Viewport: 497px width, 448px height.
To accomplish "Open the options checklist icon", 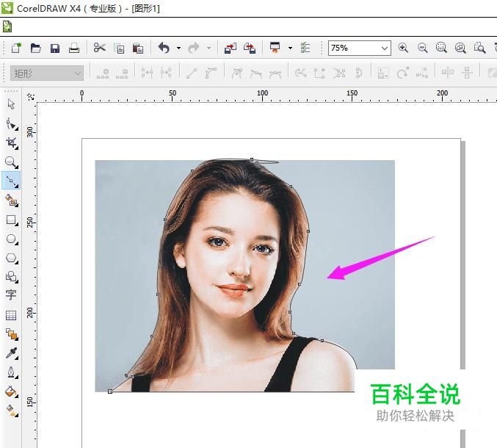I will click(x=305, y=48).
